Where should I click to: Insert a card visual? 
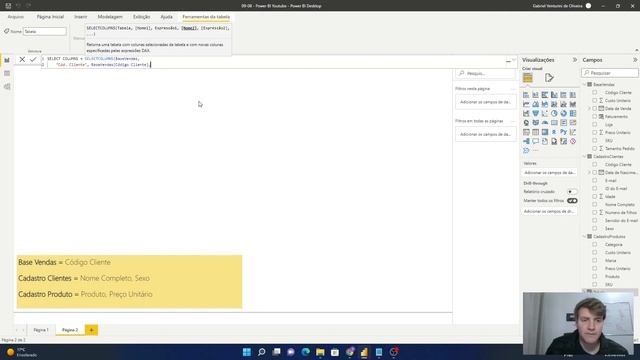[x=554, y=123]
